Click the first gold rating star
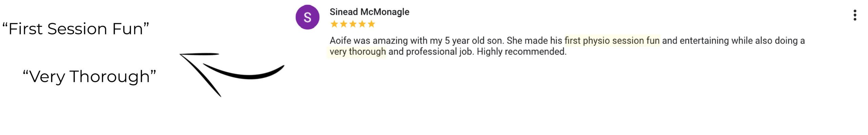Image resolution: width=868 pixels, height=135 pixels. pos(334,24)
